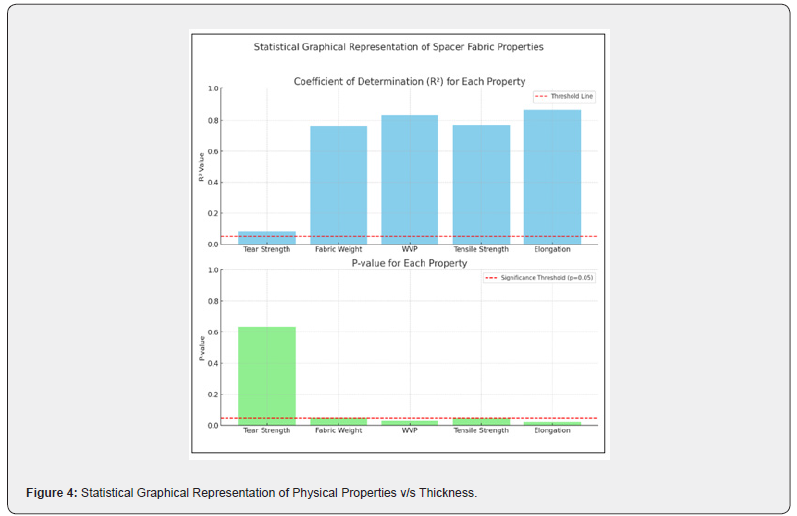Click the Figure 4 caption label
Screen dimensions: 797x516
(x=52, y=493)
